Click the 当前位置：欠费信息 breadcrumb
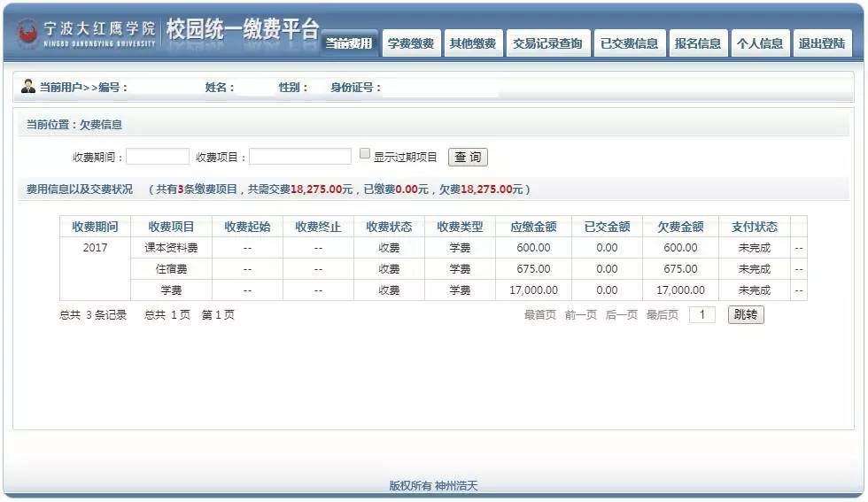This screenshot has height=502, width=868. 74,125
